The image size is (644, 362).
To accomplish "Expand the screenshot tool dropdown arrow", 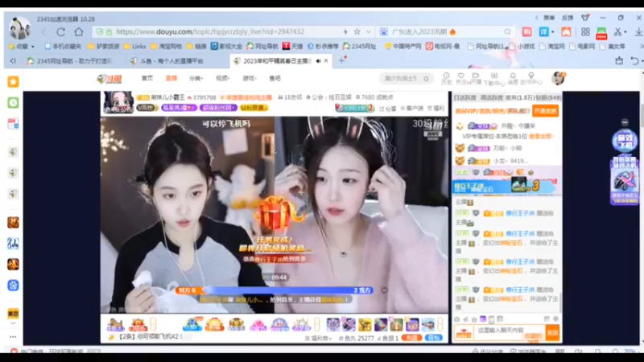I will 625,31.
